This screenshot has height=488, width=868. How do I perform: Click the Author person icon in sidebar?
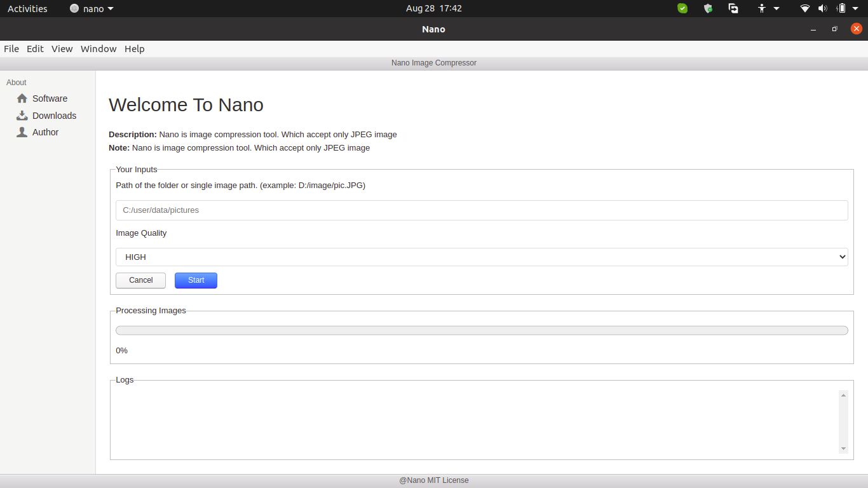tap(22, 132)
